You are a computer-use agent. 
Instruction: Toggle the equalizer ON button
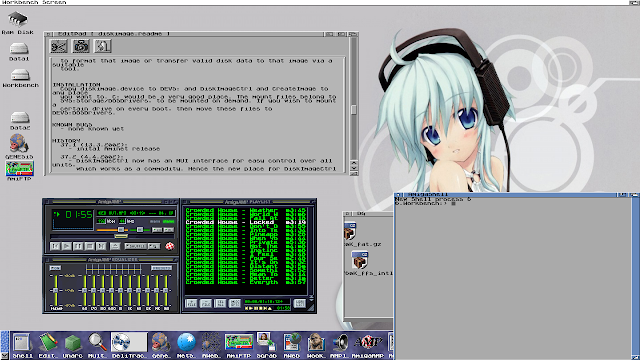55,268
